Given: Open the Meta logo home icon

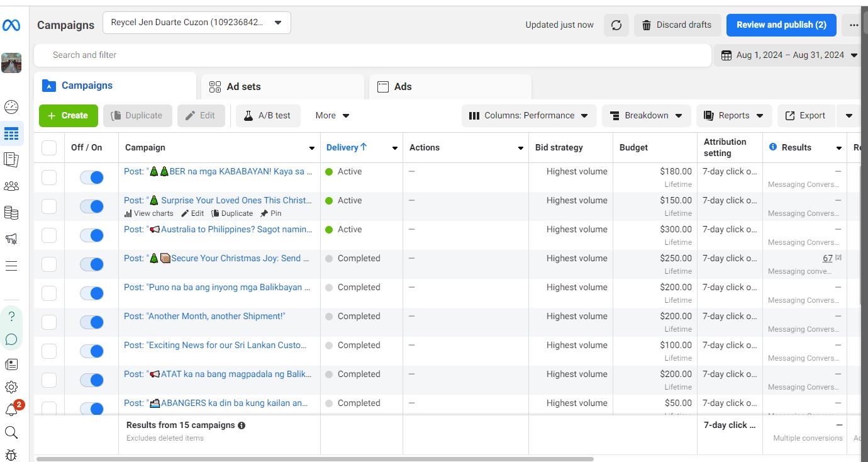Looking at the screenshot, I should click(11, 25).
